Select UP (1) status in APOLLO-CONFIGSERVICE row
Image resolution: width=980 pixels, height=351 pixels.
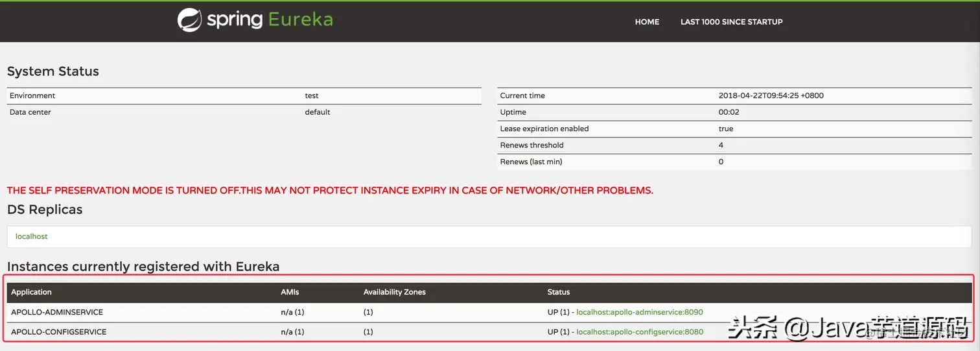(x=558, y=332)
